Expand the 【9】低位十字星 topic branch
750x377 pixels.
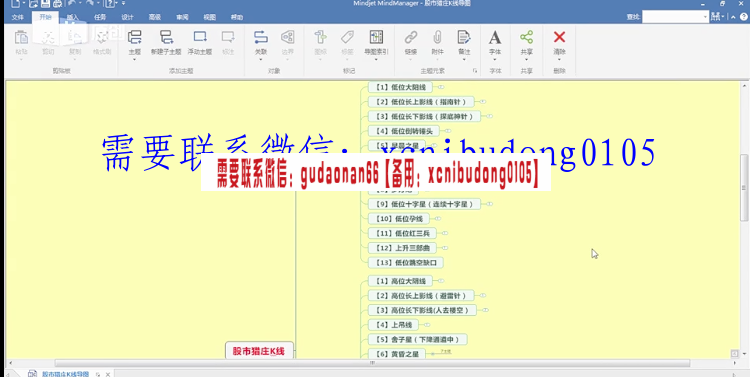pos(489,204)
